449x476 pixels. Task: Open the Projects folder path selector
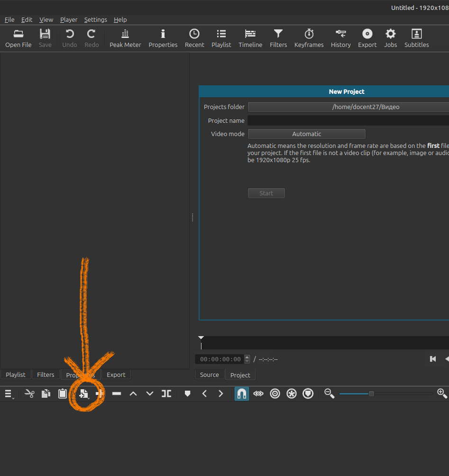(x=348, y=107)
